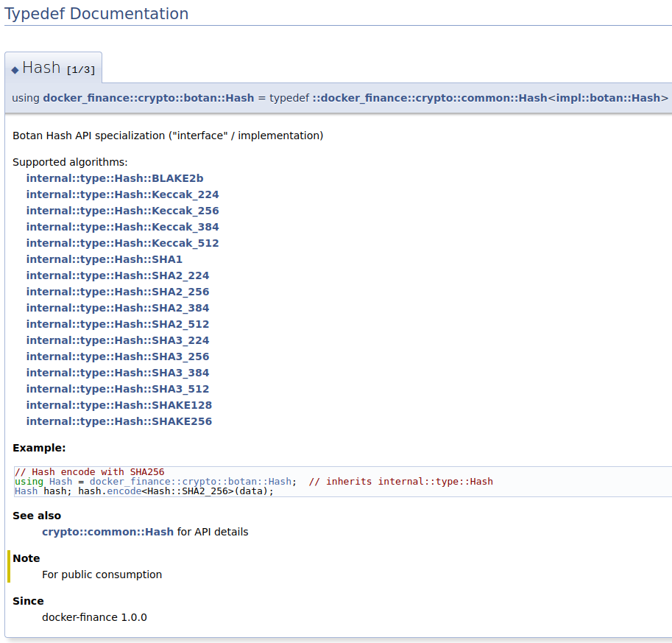Viewport: 672px width, 643px height.
Task: Go to internal::type::Hash::BLAKE2b
Action: (115, 178)
